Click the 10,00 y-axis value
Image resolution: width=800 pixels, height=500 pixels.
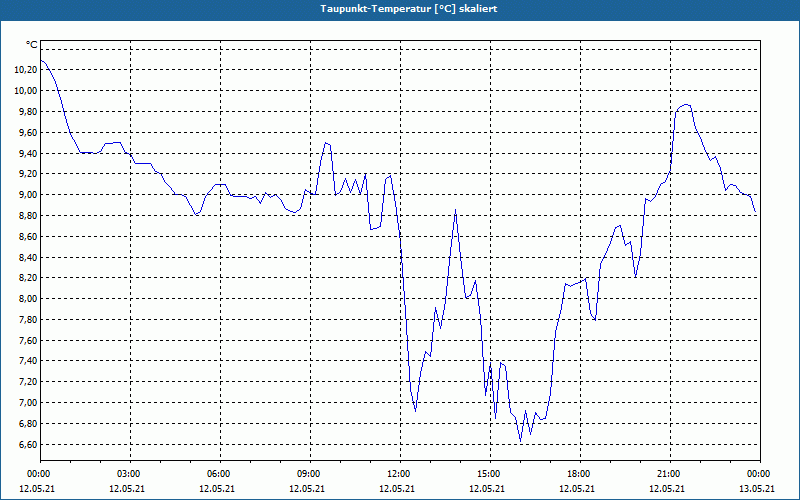coord(26,91)
